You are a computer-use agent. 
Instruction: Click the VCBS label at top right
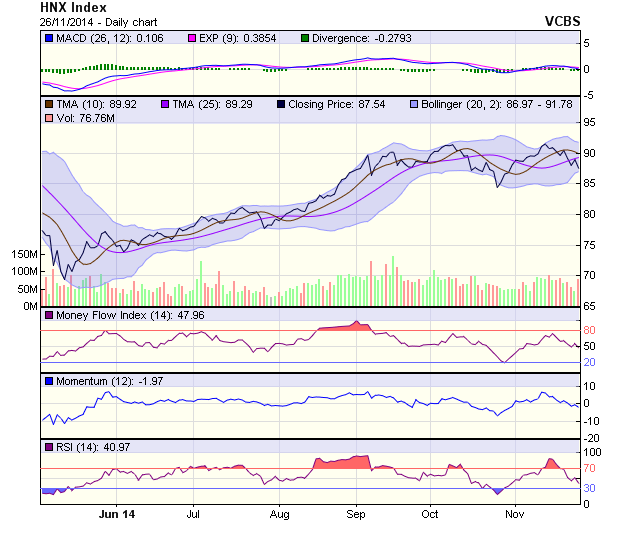[x=562, y=20]
